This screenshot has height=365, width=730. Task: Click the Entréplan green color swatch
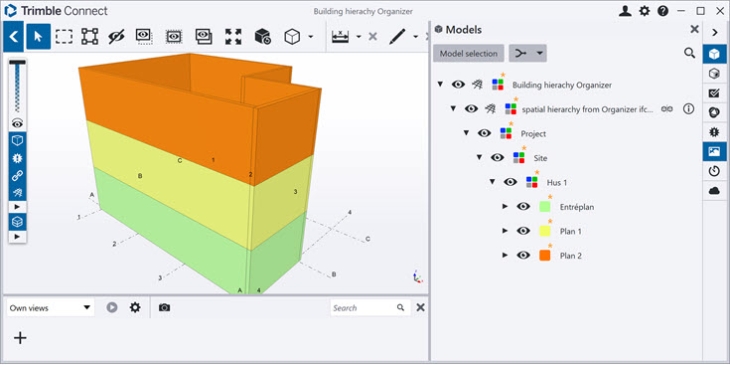click(545, 207)
